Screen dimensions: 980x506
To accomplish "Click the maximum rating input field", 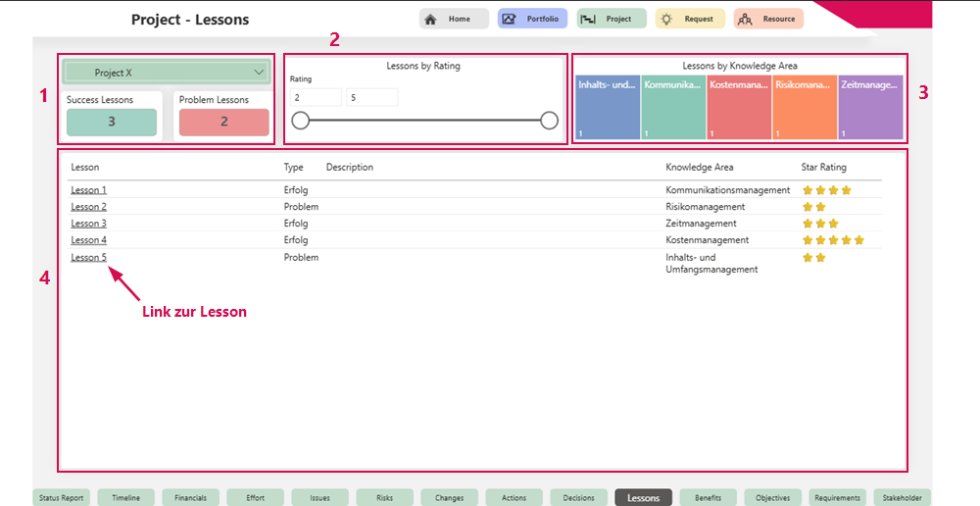I will click(x=371, y=97).
